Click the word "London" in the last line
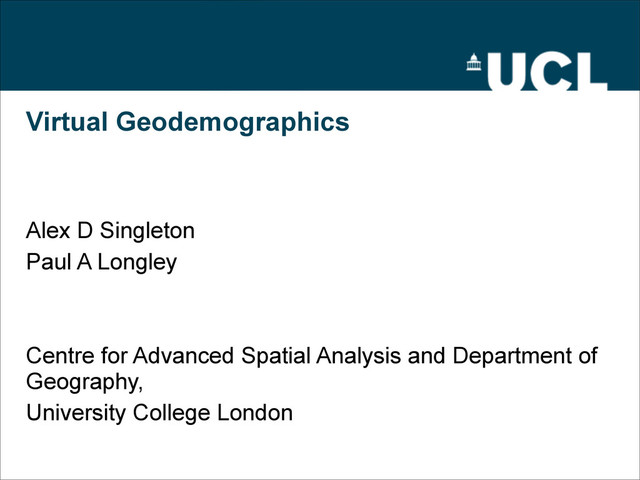This screenshot has width=640, height=480. click(x=255, y=412)
